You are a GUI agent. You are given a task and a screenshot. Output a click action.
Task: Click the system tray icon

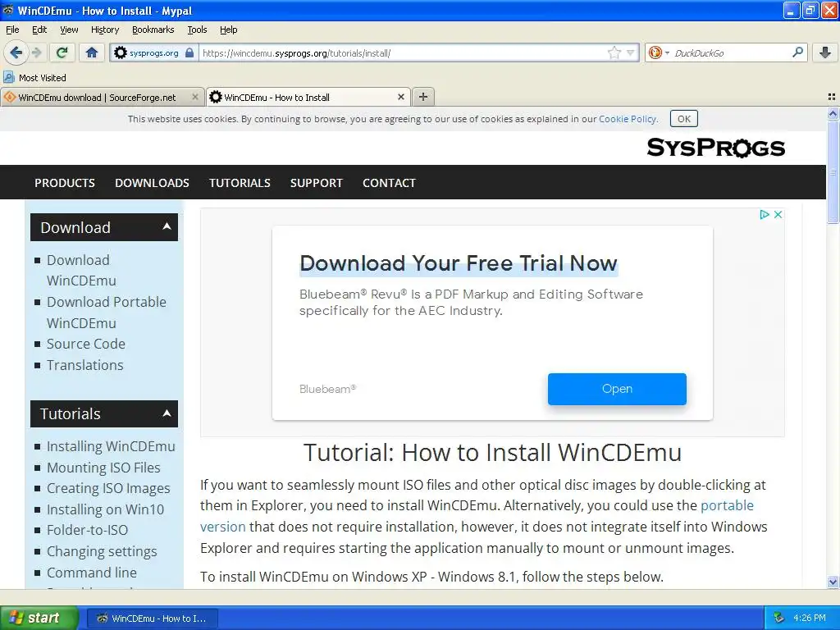point(779,618)
